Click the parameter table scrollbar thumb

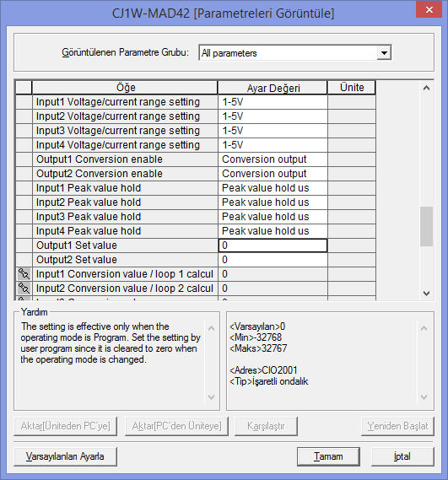tap(426, 227)
